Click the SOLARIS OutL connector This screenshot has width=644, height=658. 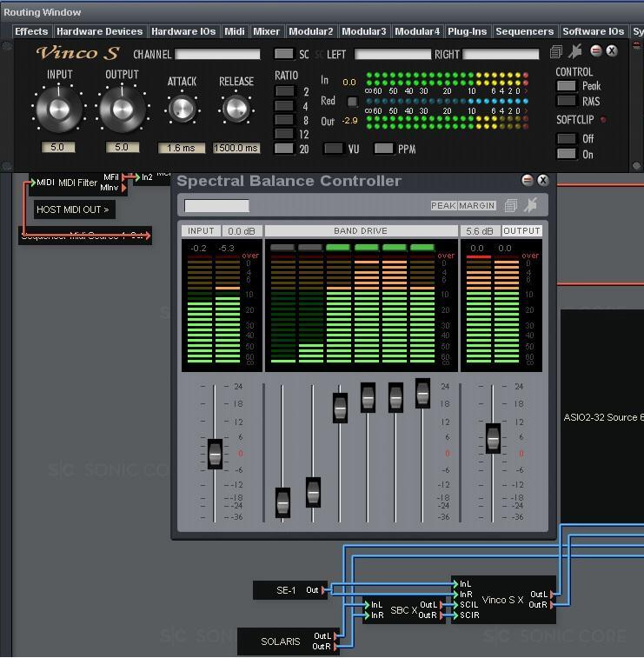click(336, 636)
